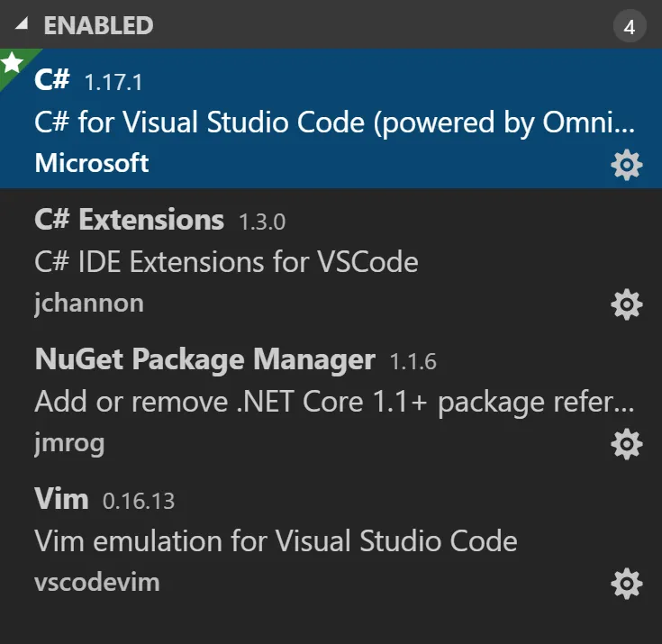
Task: Open the manage gear for C# extension
Action: tap(626, 164)
